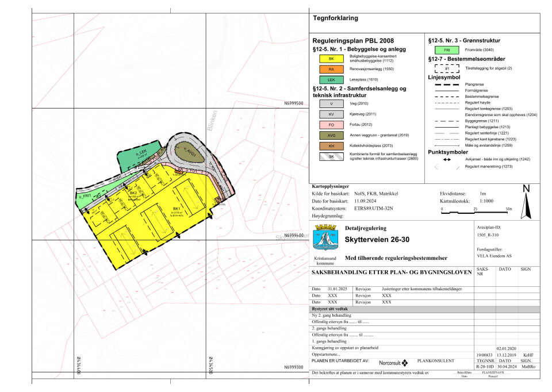Click the '1505_R-310' Arealplan-ID value
This screenshot has height=392, width=552.
coord(488,235)
